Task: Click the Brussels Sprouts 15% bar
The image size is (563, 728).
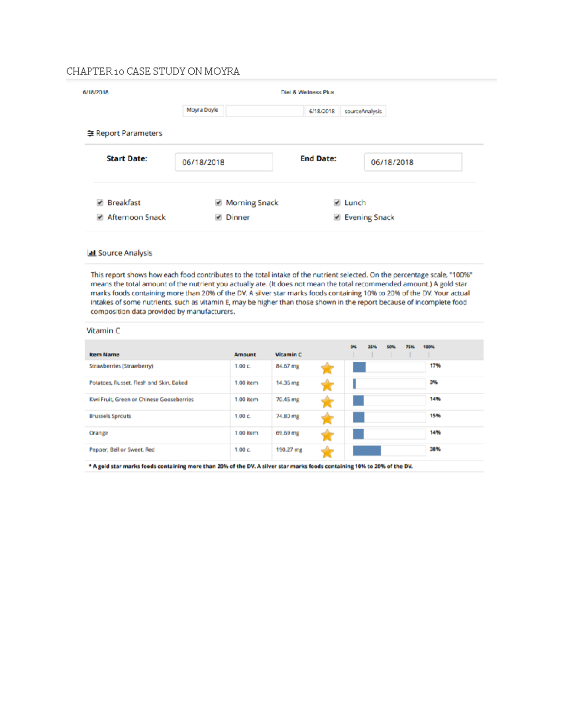Action: [358, 417]
